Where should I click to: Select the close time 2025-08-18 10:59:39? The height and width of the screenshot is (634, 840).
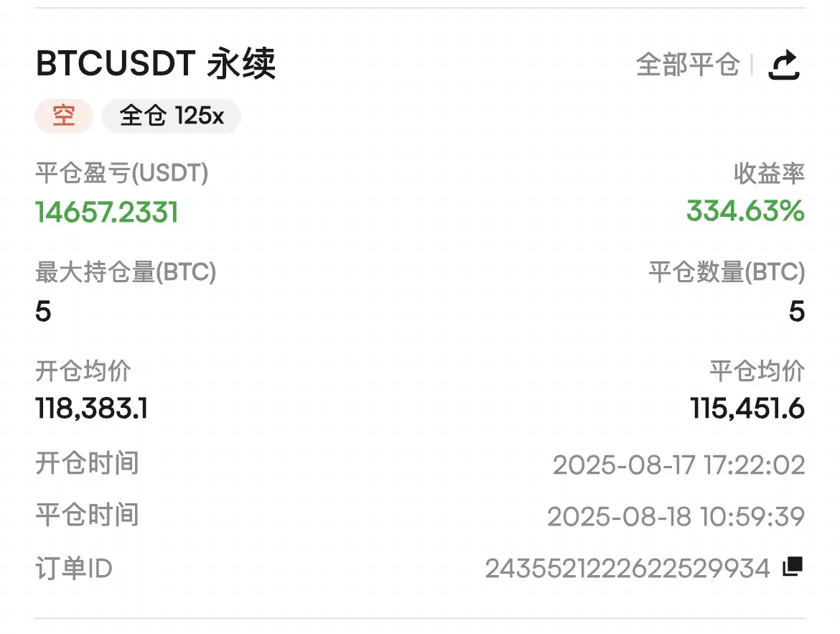[x=676, y=517]
